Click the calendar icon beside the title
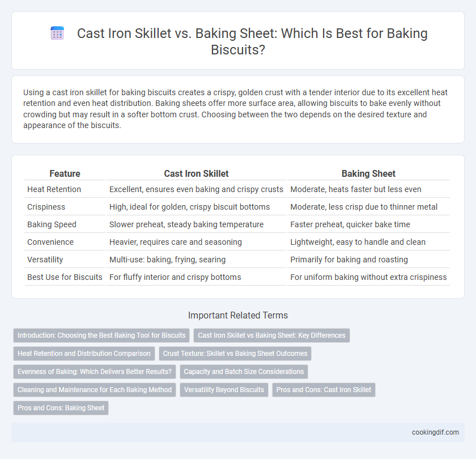Screen dimensions: 476x459 click(x=57, y=33)
